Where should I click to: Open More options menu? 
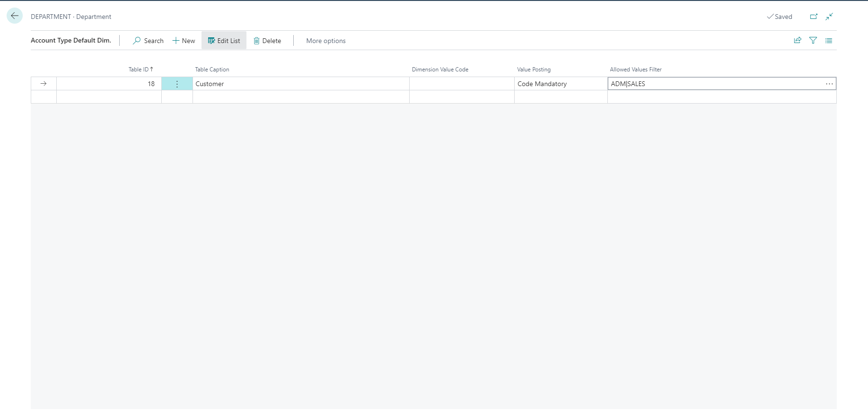point(326,41)
